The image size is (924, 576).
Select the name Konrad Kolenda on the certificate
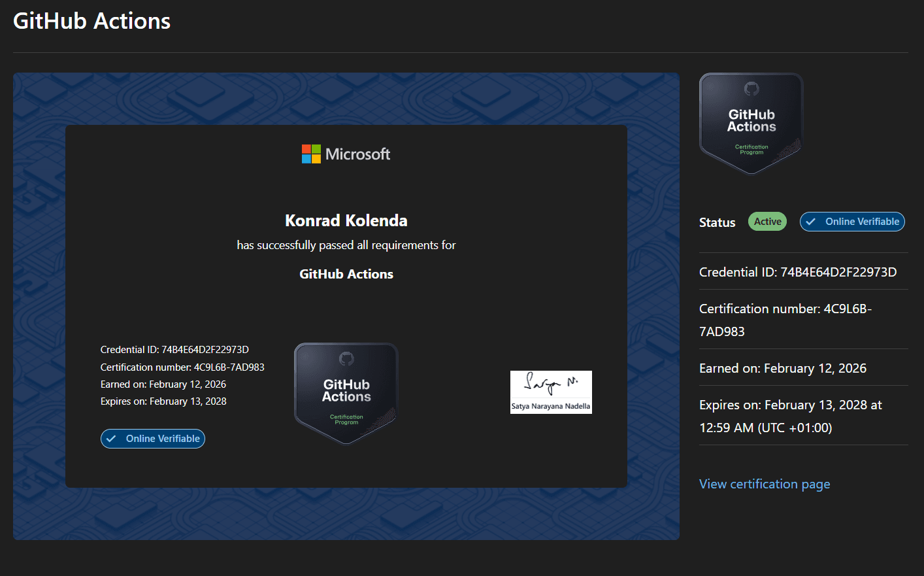coord(346,220)
